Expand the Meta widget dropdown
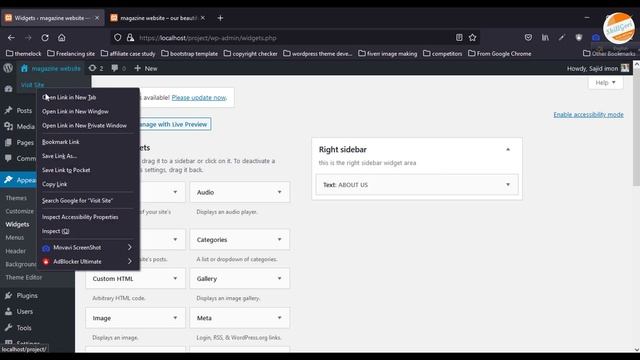This screenshot has width=640, height=360. 280,318
